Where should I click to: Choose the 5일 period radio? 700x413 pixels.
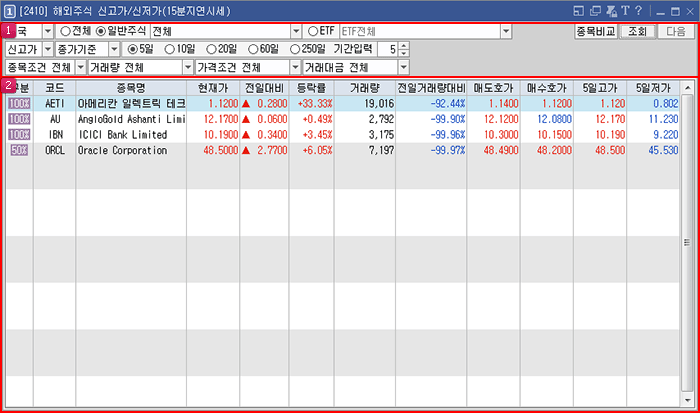[133, 49]
